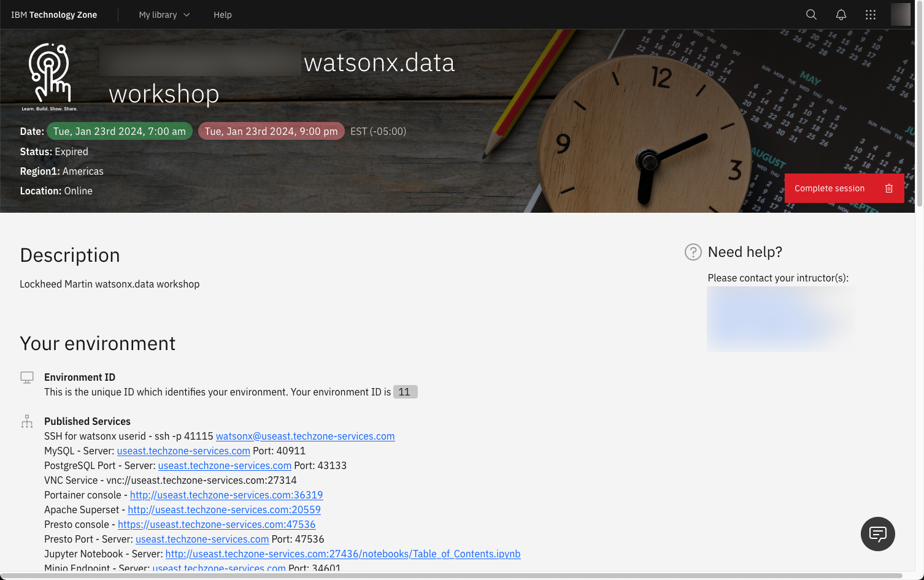Open the user profile avatar
This screenshot has width=924, height=580.
[x=900, y=15]
